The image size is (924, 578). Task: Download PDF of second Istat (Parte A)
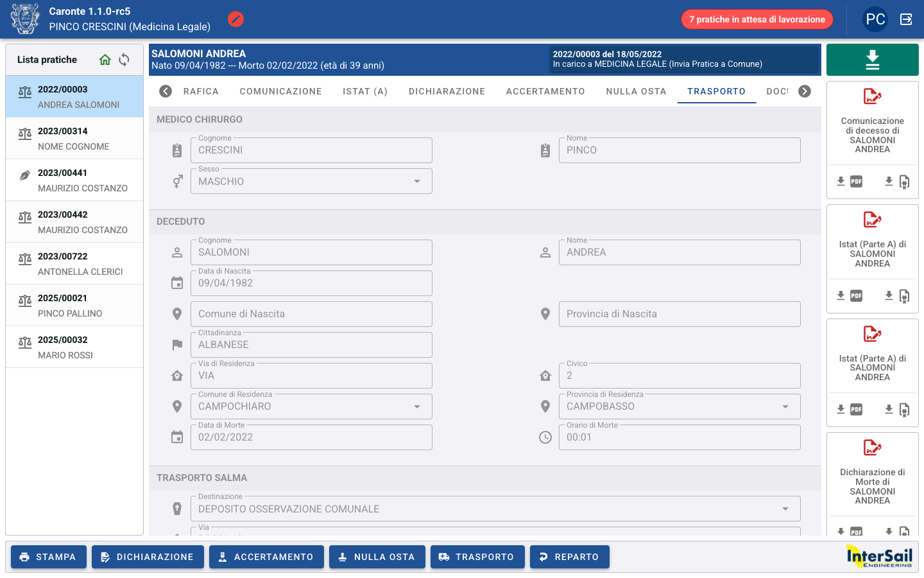tap(850, 410)
